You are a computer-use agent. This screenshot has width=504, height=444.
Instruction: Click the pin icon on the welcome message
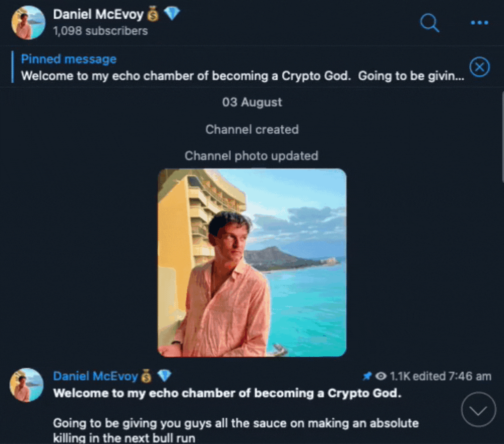tap(367, 376)
